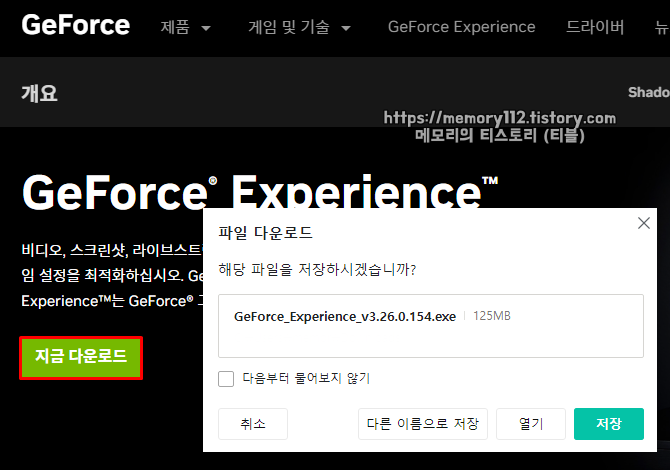This screenshot has width=670, height=470.
Task: Click the 125MB file size text
Action: tap(492, 316)
